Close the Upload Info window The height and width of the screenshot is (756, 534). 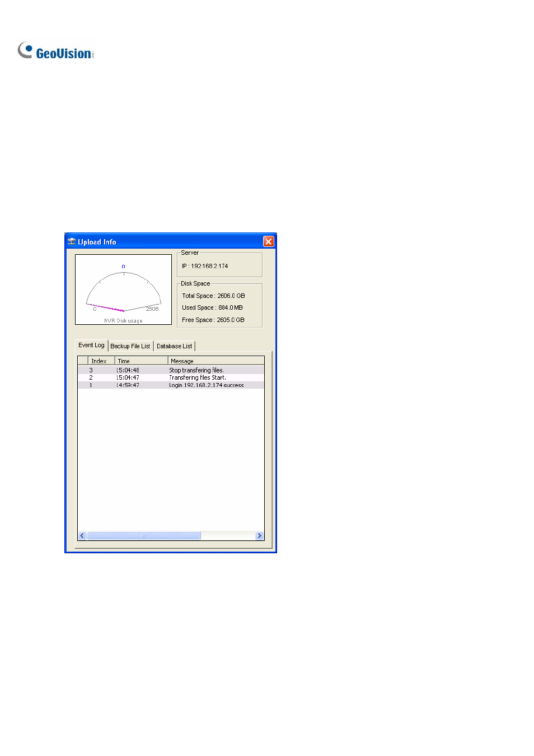(x=269, y=241)
